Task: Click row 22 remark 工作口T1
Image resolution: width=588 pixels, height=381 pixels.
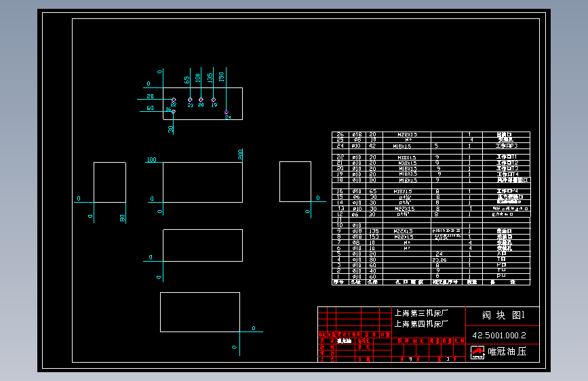Action: [507, 157]
